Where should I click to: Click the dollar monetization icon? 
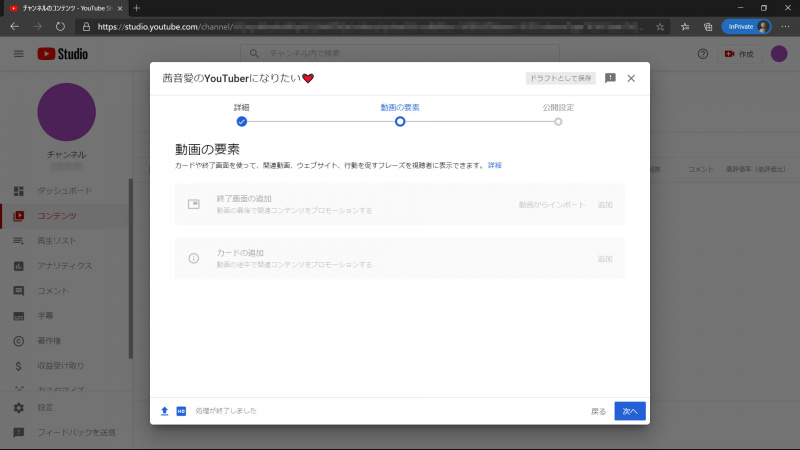click(x=18, y=366)
